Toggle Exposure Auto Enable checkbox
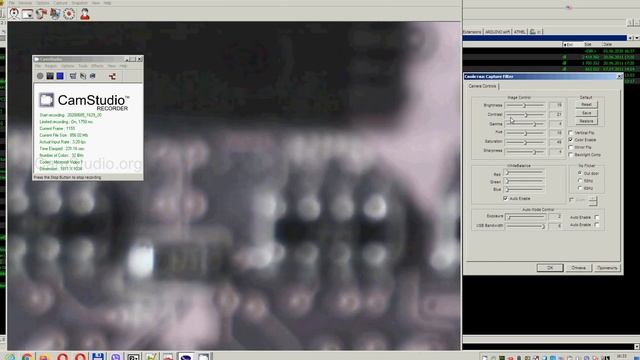640x360 pixels. click(x=597, y=218)
